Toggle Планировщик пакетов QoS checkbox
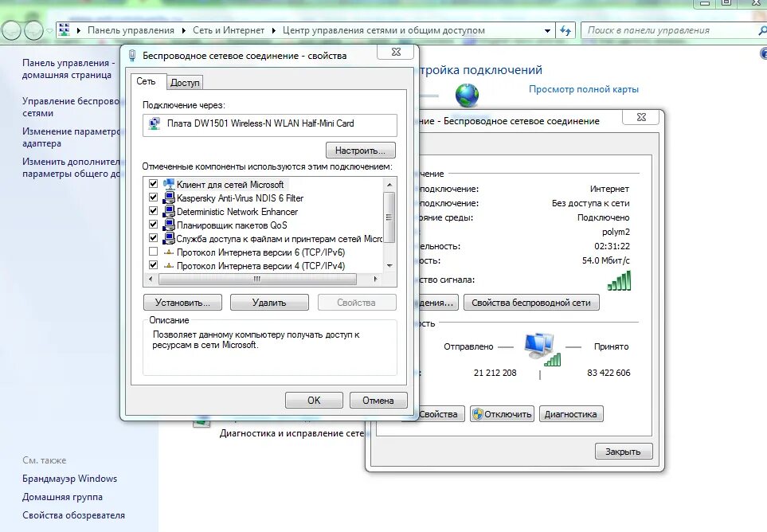Image resolution: width=767 pixels, height=532 pixels. pyautogui.click(x=153, y=225)
